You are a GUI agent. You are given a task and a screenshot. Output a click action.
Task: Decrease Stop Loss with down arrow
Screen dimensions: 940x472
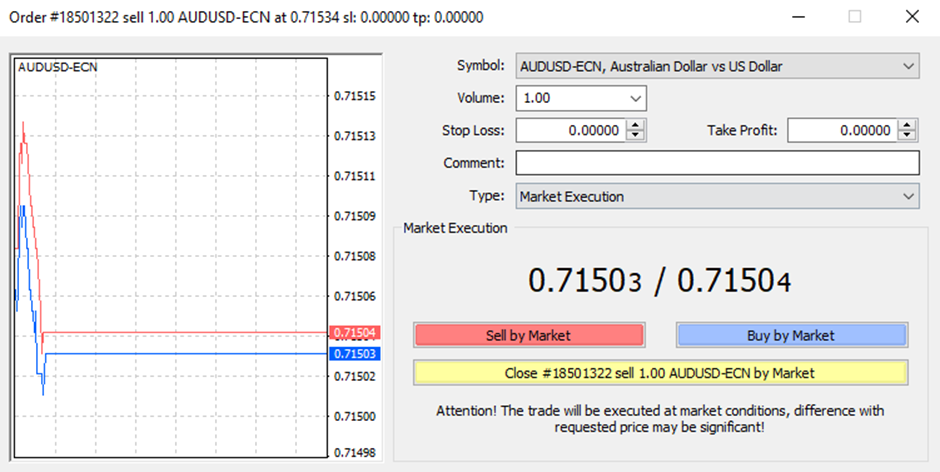pyautogui.click(x=635, y=136)
